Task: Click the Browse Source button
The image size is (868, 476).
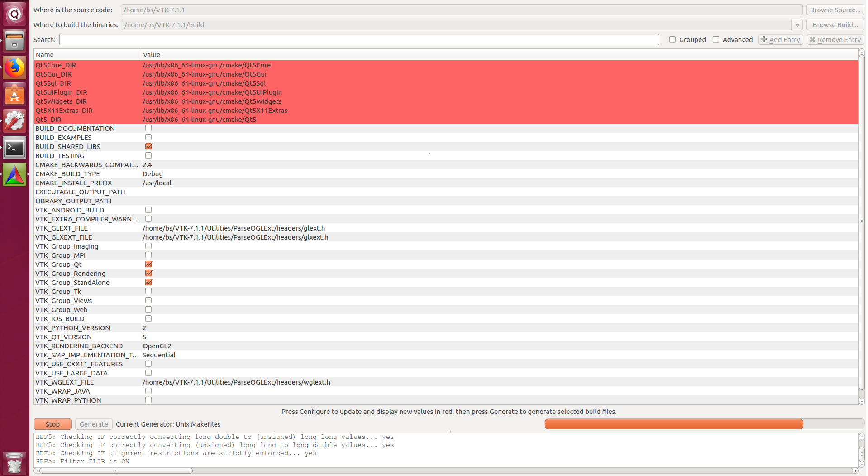Action: tap(835, 10)
